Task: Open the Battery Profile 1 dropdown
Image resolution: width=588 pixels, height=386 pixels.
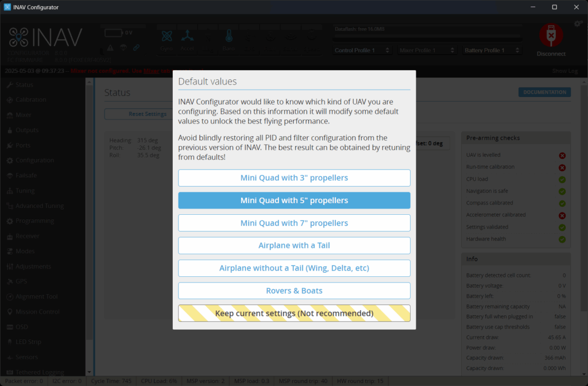Action: click(x=492, y=51)
